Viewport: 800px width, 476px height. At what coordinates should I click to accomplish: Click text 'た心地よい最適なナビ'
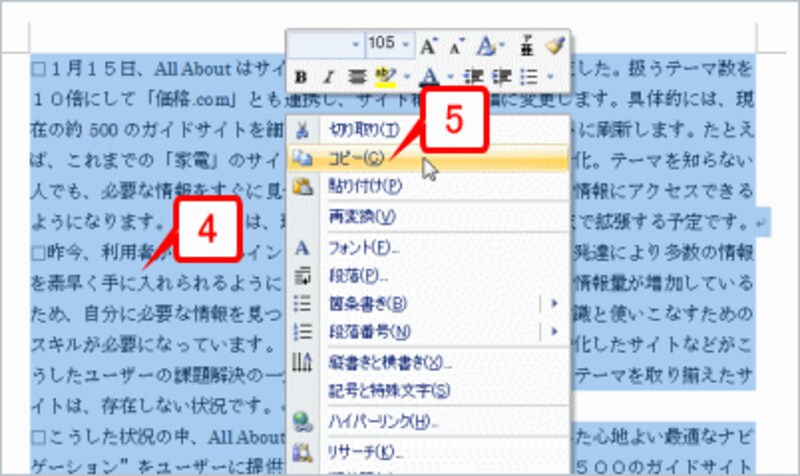coord(663,437)
